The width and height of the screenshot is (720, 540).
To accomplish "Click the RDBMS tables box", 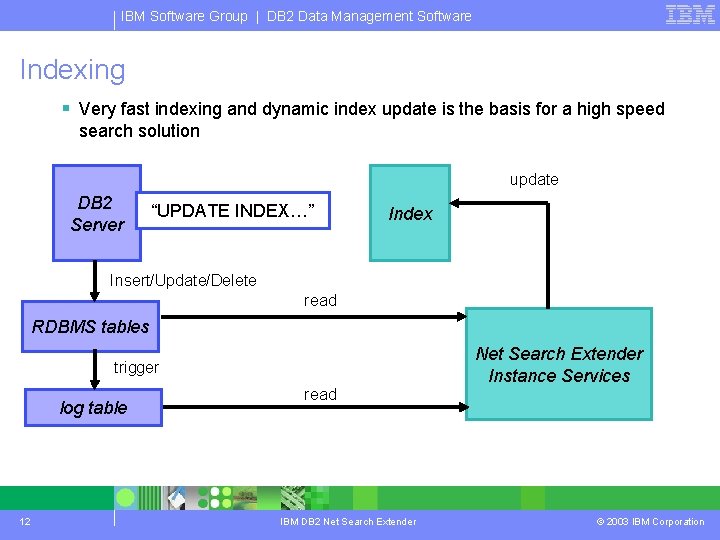I will click(90, 326).
